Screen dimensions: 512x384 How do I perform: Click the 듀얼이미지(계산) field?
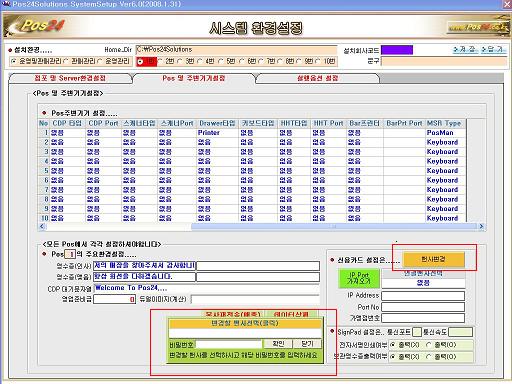[x=255, y=299]
